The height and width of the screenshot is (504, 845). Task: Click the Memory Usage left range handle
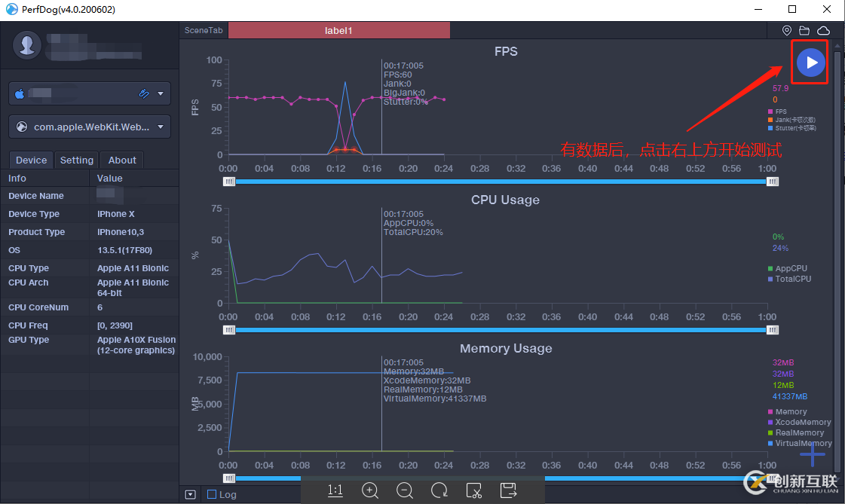click(x=229, y=478)
